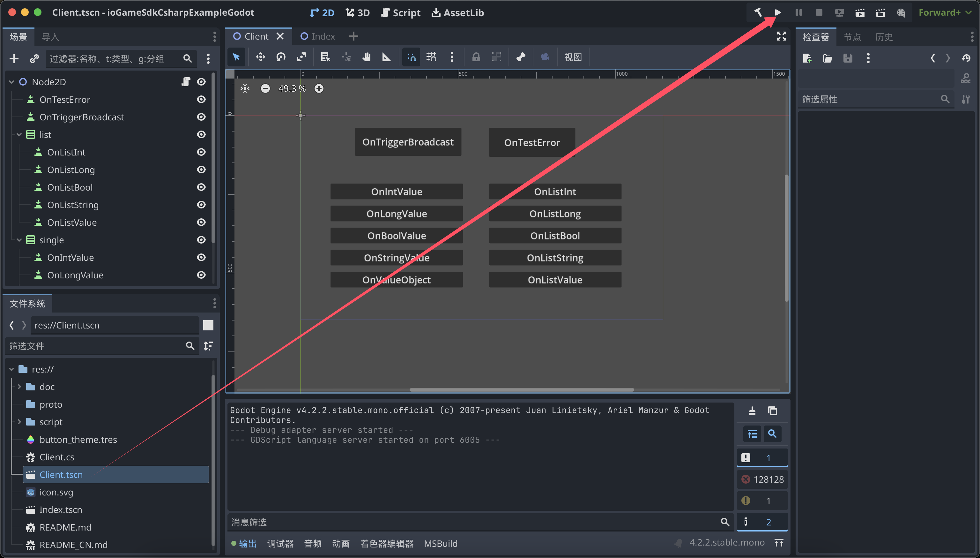
Task: Collapse the list node in the scene tree
Action: click(x=19, y=134)
